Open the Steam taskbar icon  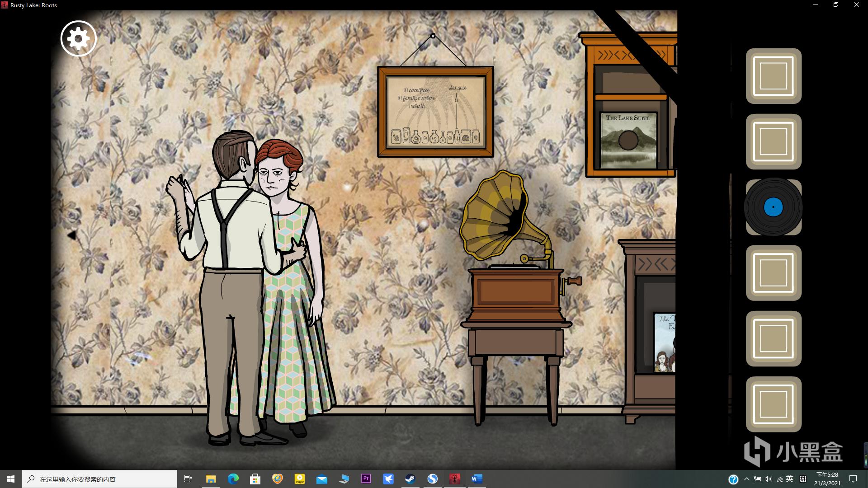[x=410, y=479]
